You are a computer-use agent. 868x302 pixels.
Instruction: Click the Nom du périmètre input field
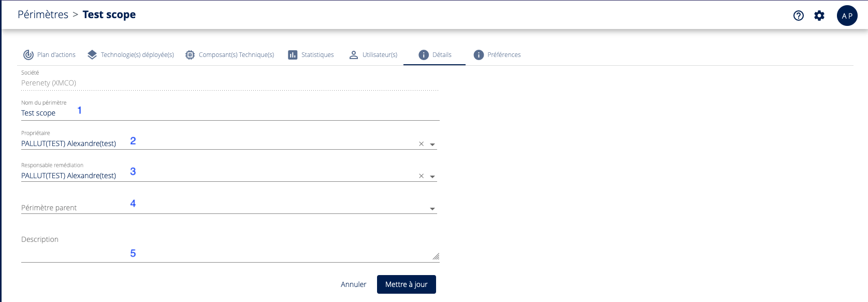(228, 113)
